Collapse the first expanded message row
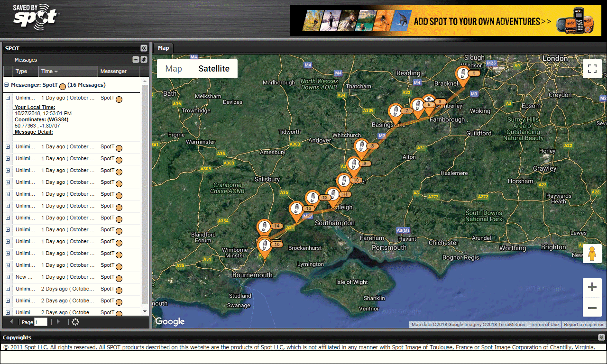Viewport: 607px width, 364px height. [x=8, y=98]
